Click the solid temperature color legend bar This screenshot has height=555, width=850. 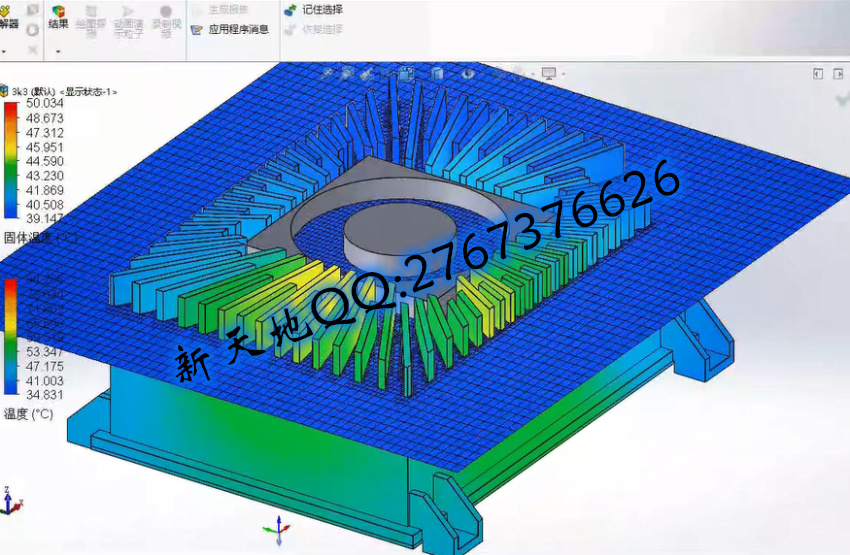[x=10, y=158]
